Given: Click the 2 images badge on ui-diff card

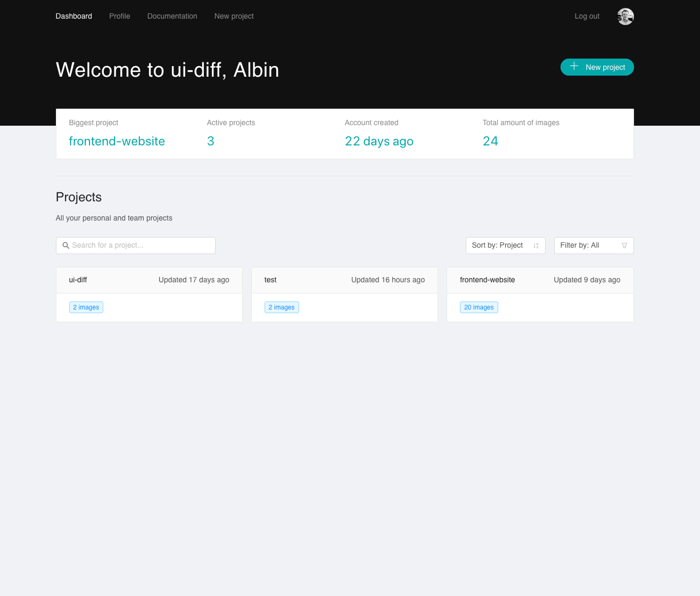Looking at the screenshot, I should point(86,307).
